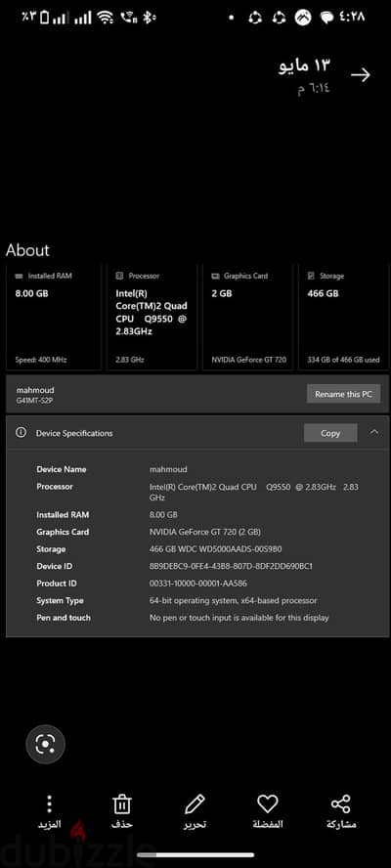Tap the Google Lens scan icon
Image resolution: width=391 pixels, height=868 pixels.
click(x=45, y=745)
